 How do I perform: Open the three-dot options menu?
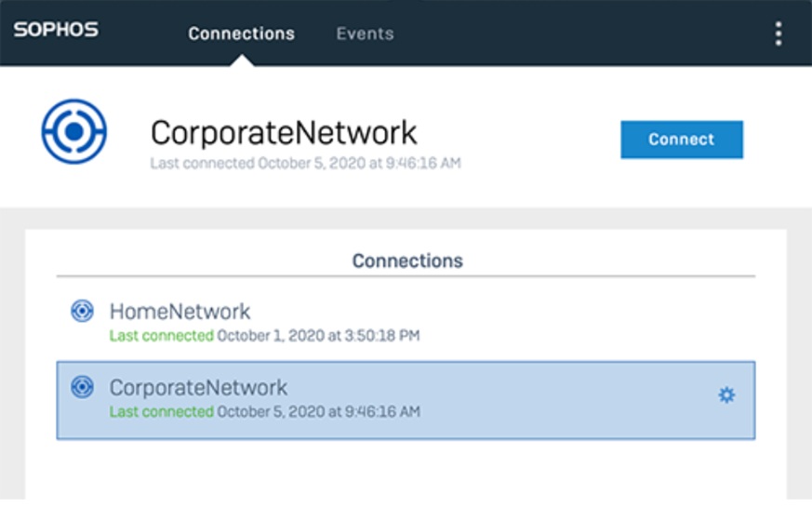pyautogui.click(x=778, y=33)
